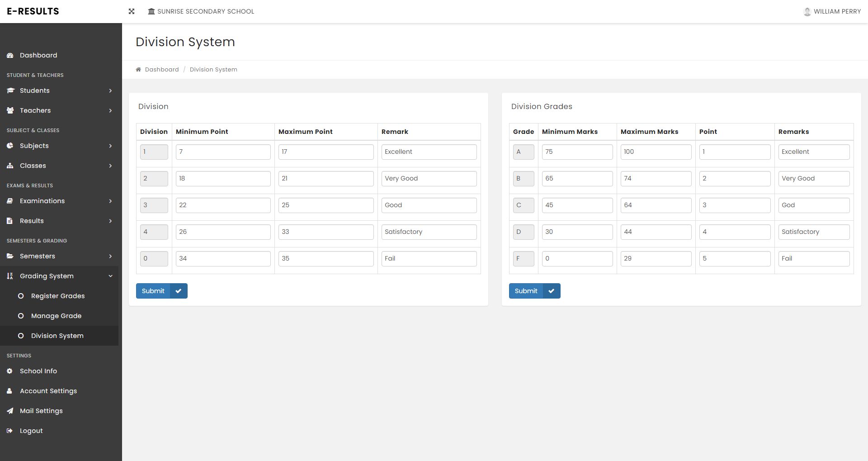
Task: Click the School Info gear icon
Action: (10, 371)
